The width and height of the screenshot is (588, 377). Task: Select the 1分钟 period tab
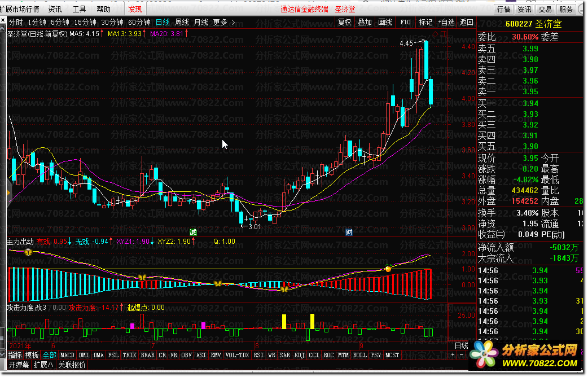[x=37, y=23]
